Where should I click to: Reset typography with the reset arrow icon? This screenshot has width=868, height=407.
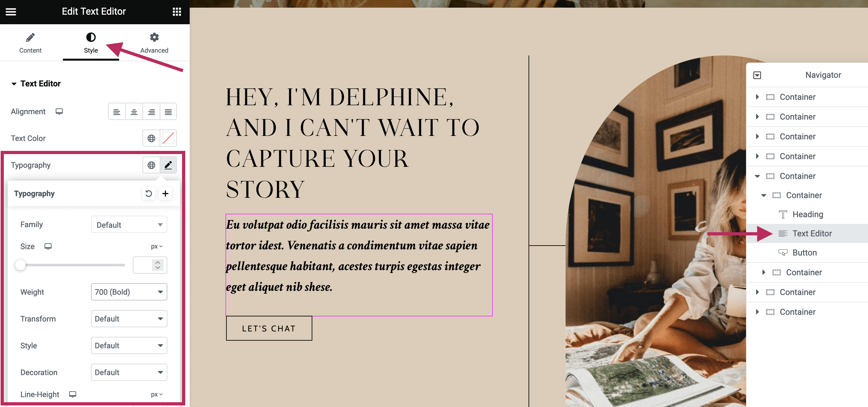tap(148, 194)
